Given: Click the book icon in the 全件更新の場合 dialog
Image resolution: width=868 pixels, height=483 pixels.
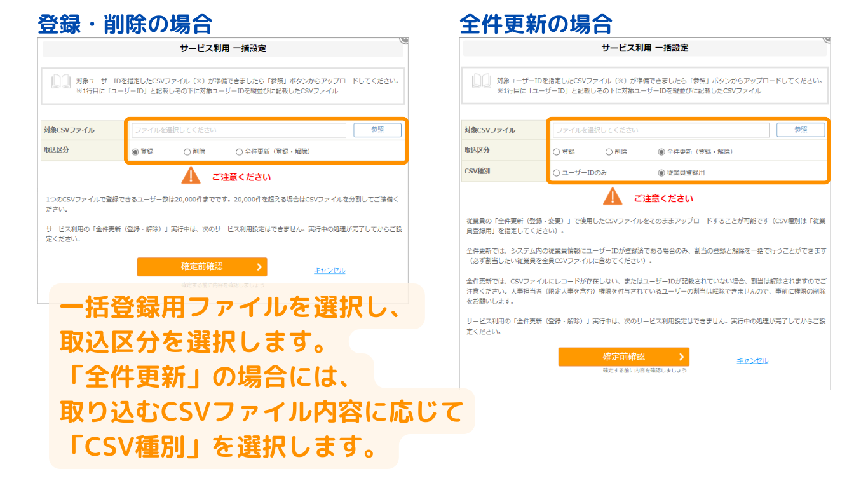Looking at the screenshot, I should click(482, 81).
